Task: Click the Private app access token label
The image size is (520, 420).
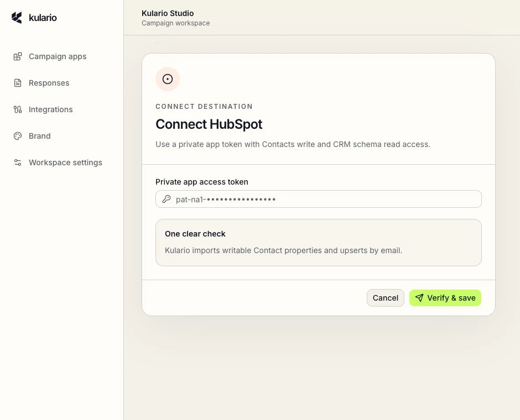Action: pos(201,182)
